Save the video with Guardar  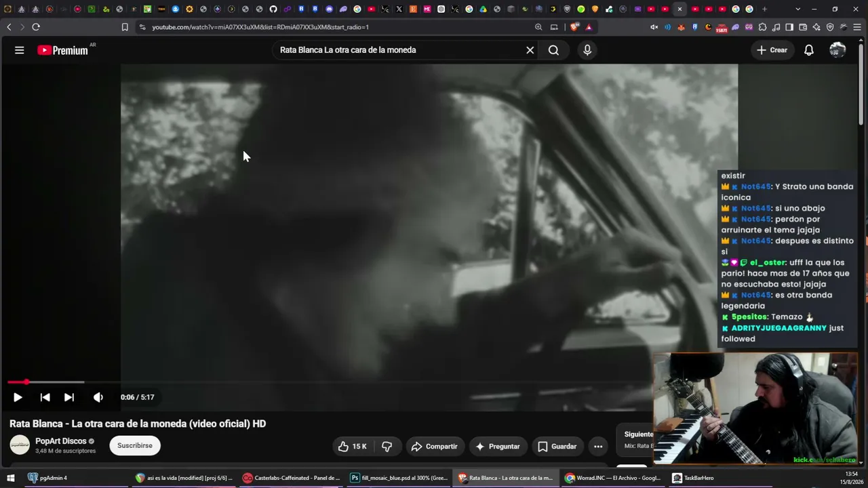click(x=557, y=447)
